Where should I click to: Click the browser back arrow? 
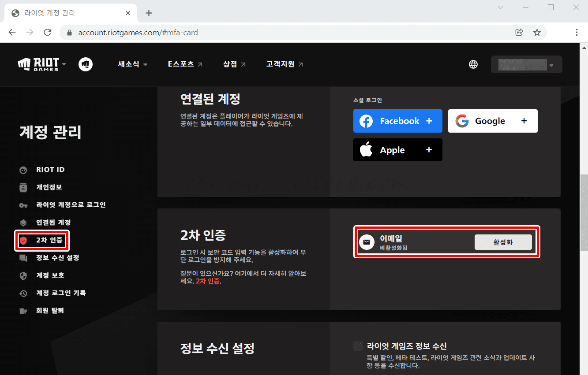pos(12,32)
